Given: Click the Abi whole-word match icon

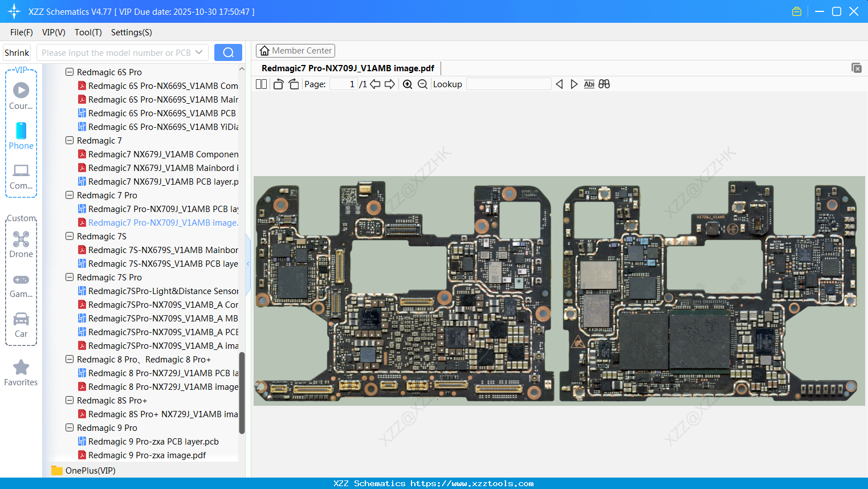Looking at the screenshot, I should point(589,84).
